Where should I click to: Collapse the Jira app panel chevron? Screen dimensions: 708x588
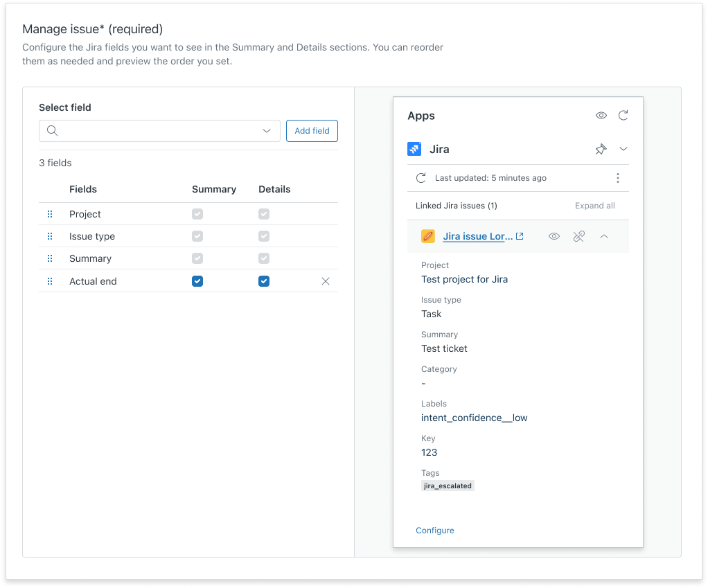[x=623, y=149]
